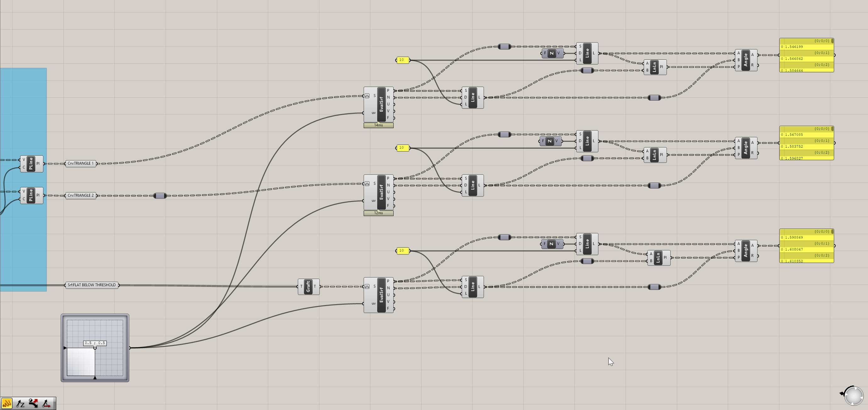Select the top Angle component

pyautogui.click(x=745, y=60)
